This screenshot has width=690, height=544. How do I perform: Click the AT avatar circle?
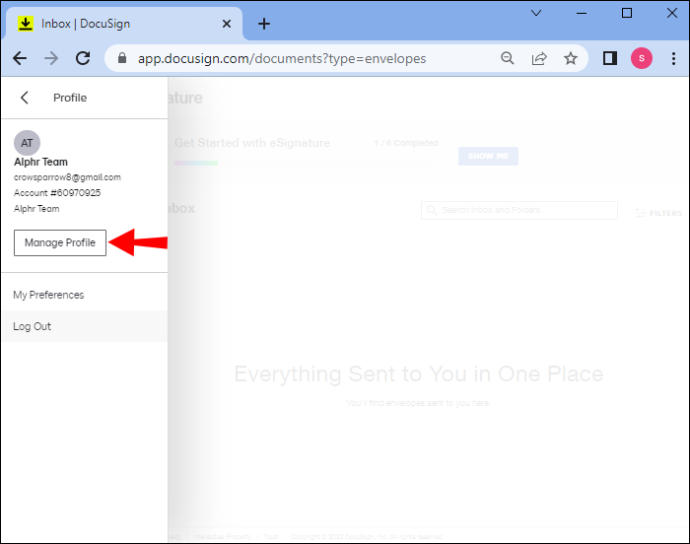(27, 143)
